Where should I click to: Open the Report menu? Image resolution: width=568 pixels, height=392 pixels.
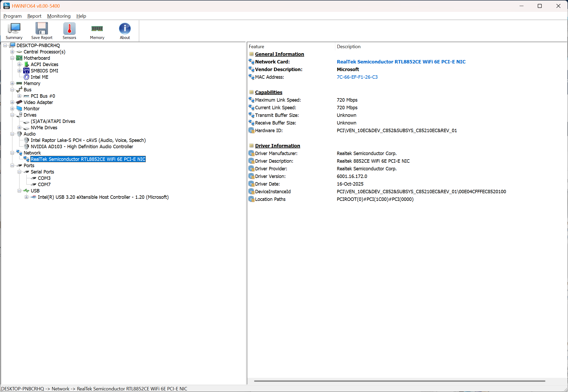coord(34,16)
